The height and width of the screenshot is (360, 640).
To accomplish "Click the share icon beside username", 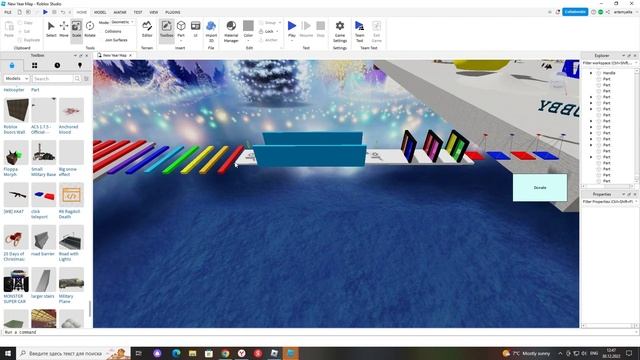I will [x=608, y=12].
